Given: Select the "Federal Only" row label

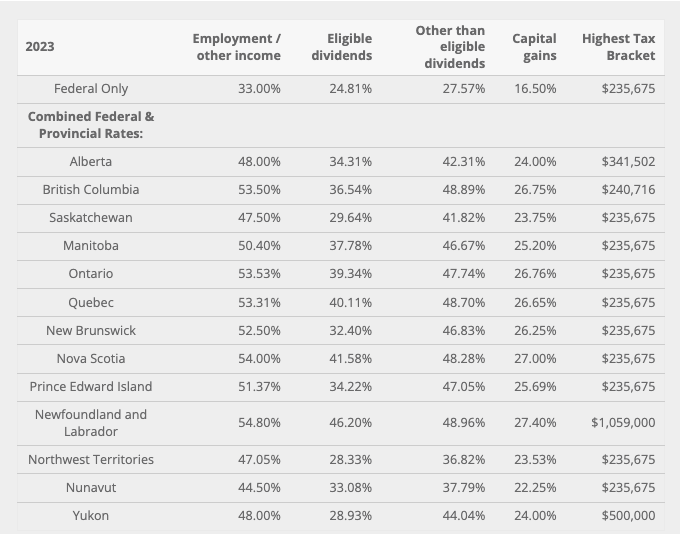Looking at the screenshot, I should (x=91, y=89).
